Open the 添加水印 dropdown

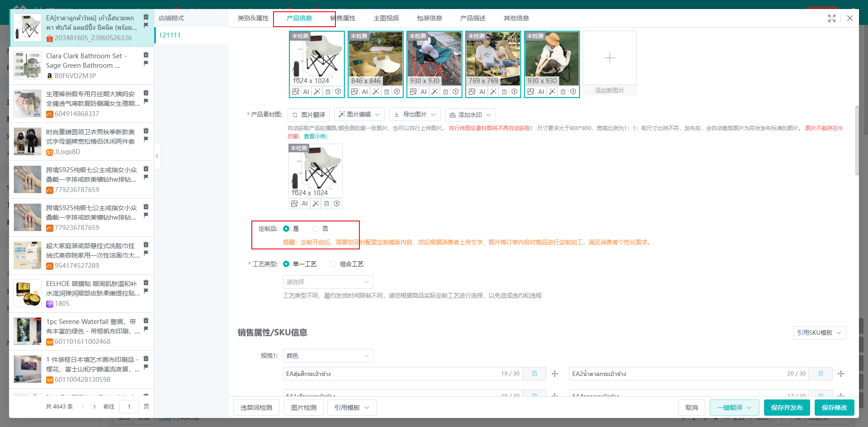[x=470, y=115]
